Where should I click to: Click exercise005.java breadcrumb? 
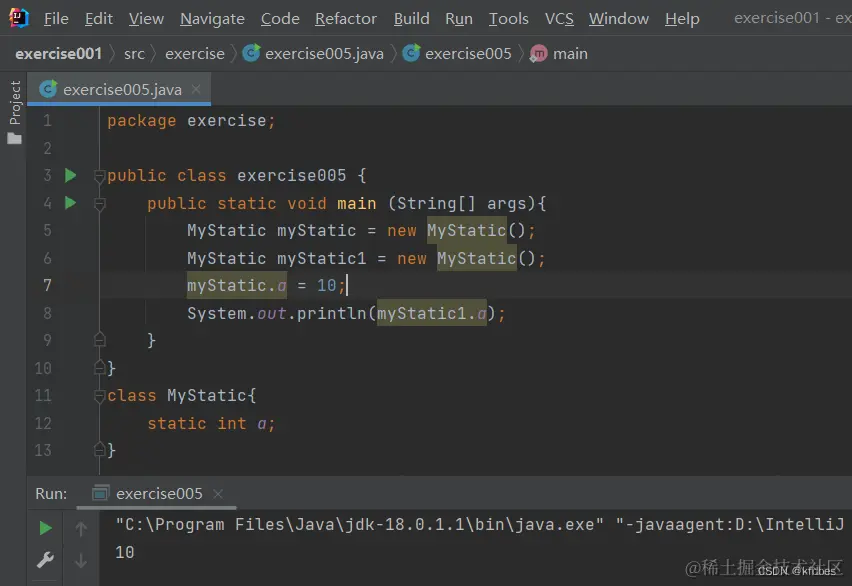pyautogui.click(x=324, y=53)
